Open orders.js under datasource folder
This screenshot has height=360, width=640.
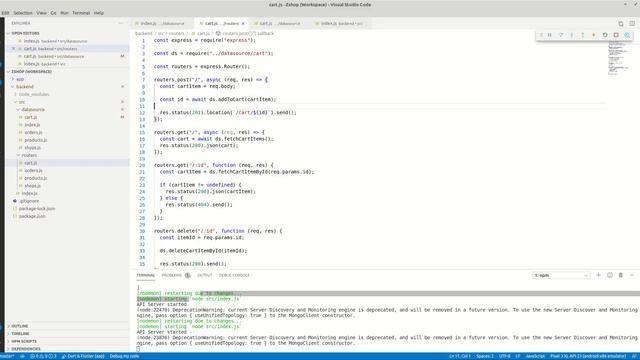33,132
